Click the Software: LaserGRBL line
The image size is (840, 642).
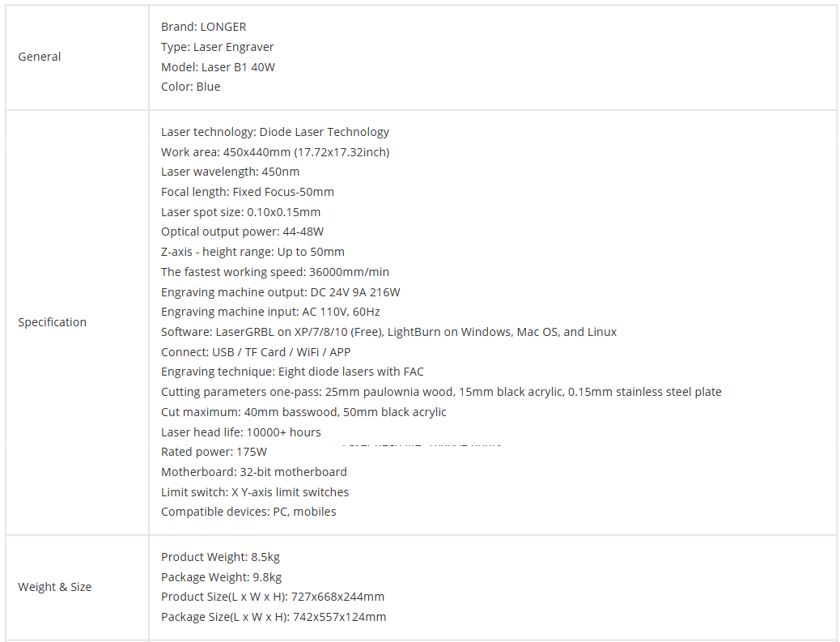[x=388, y=332]
